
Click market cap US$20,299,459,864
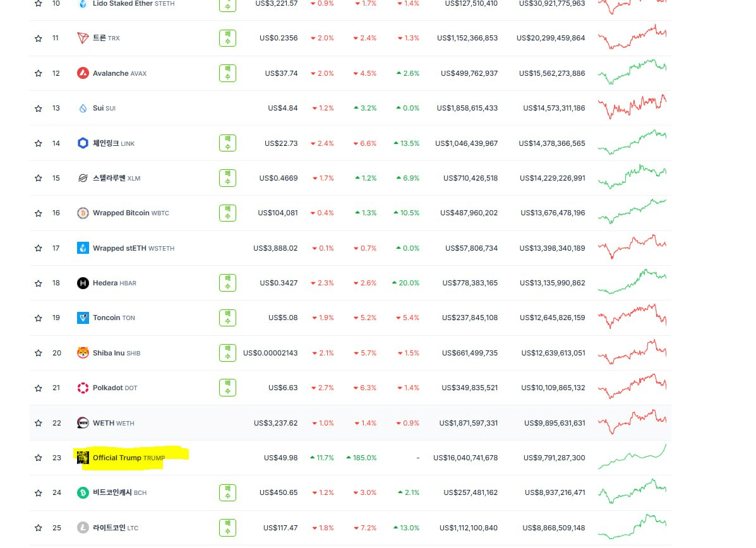[x=551, y=38]
